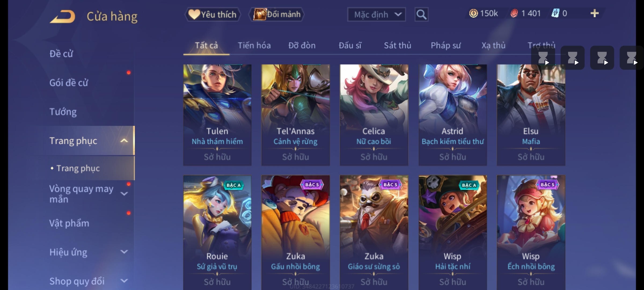
Task: Select Tướng in the sidebar
Action: [x=63, y=112]
